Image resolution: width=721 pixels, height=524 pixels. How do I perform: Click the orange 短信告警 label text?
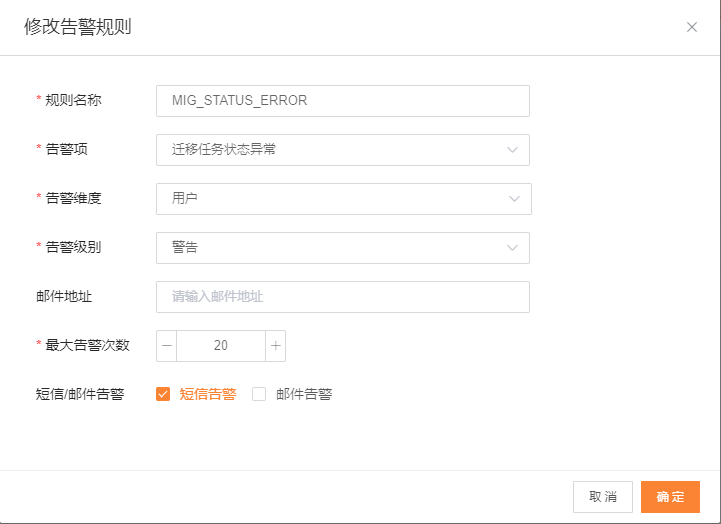tap(208, 394)
